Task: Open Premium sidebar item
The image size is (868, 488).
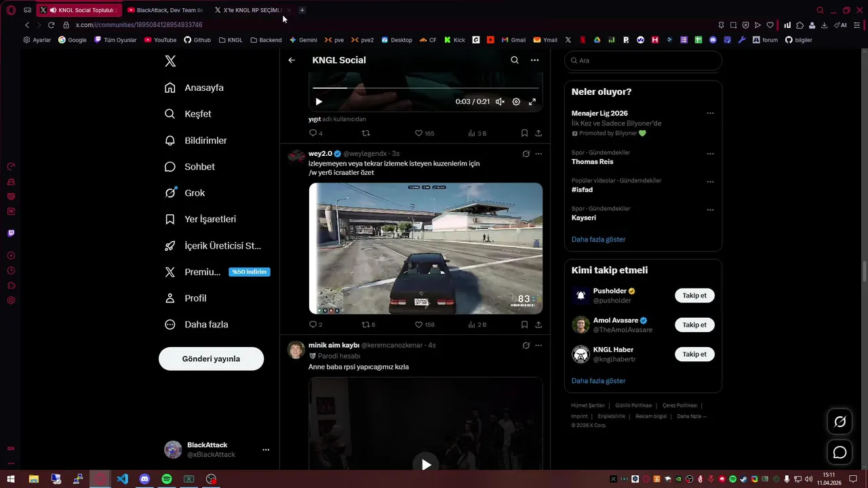Action: pyautogui.click(x=217, y=272)
